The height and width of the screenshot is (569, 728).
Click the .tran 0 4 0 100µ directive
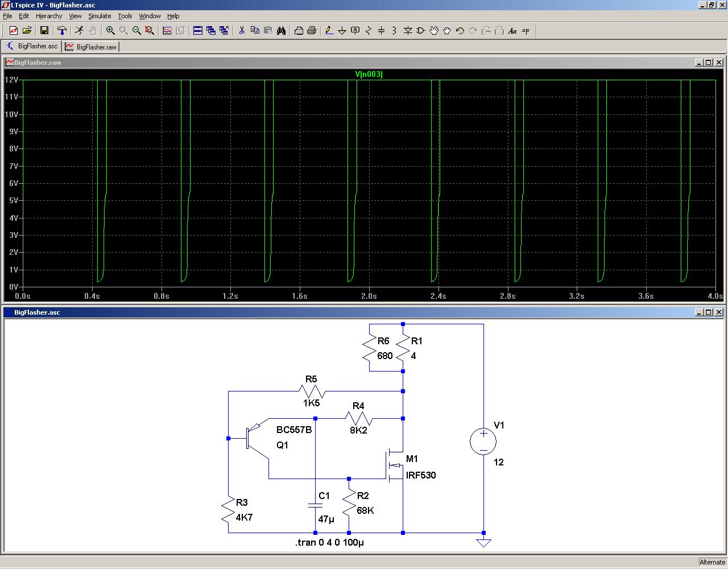coord(329,542)
